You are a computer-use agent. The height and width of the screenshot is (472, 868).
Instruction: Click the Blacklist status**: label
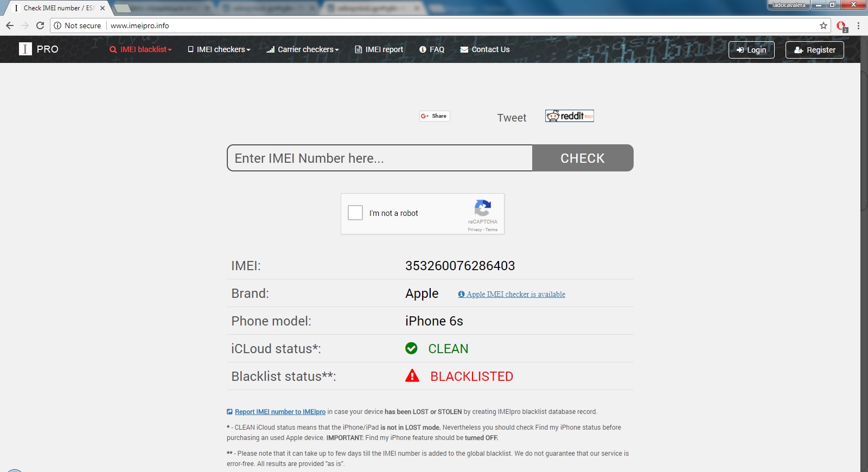(284, 377)
